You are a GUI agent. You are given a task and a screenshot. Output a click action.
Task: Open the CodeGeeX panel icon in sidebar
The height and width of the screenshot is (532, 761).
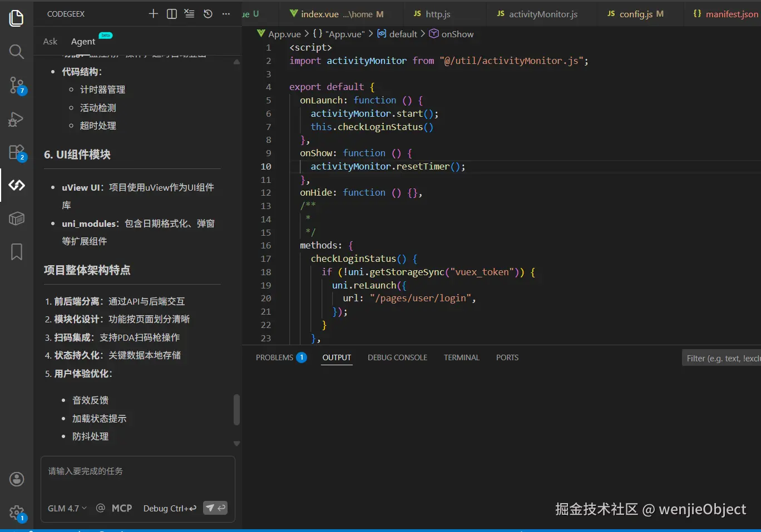[x=16, y=185]
